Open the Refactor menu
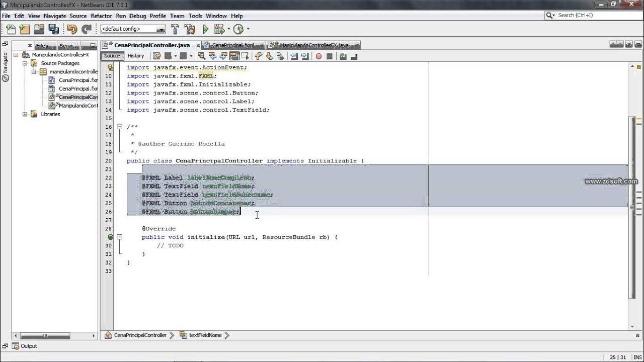The width and height of the screenshot is (644, 362). pos(102,16)
